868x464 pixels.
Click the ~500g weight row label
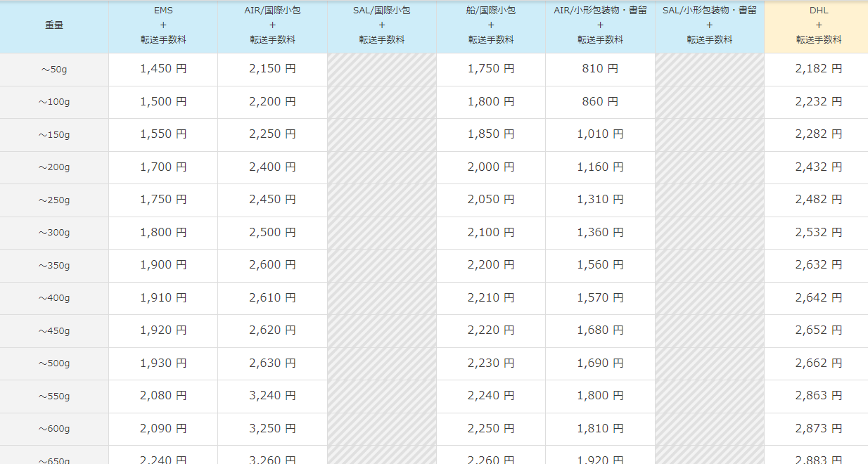pyautogui.click(x=54, y=364)
